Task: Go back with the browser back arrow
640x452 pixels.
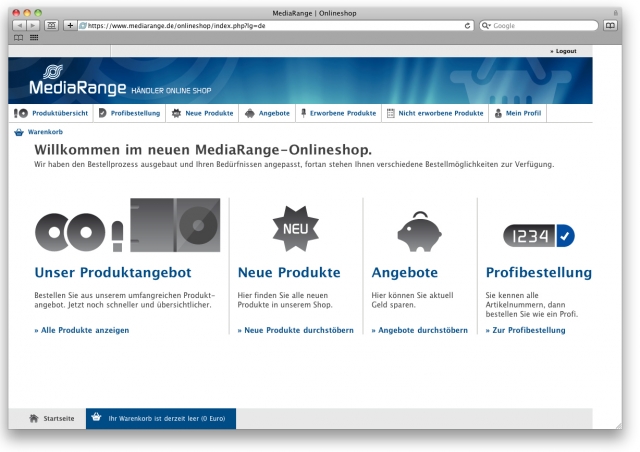Action: pos(19,25)
